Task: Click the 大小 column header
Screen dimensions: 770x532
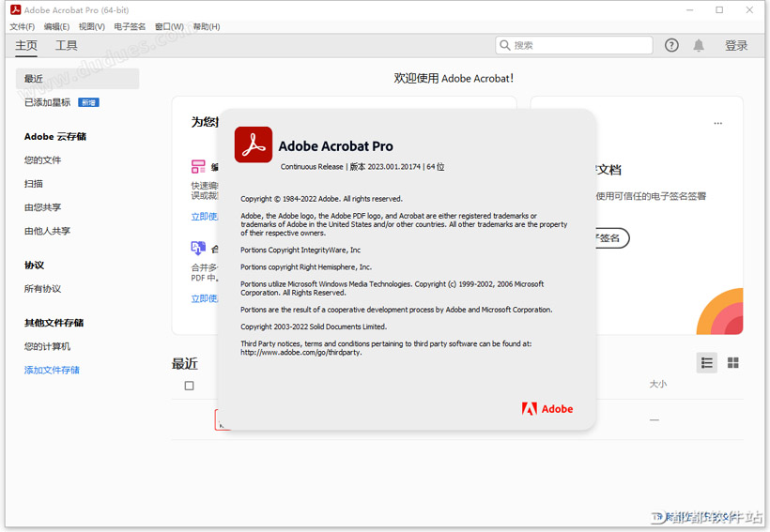Action: 658,385
